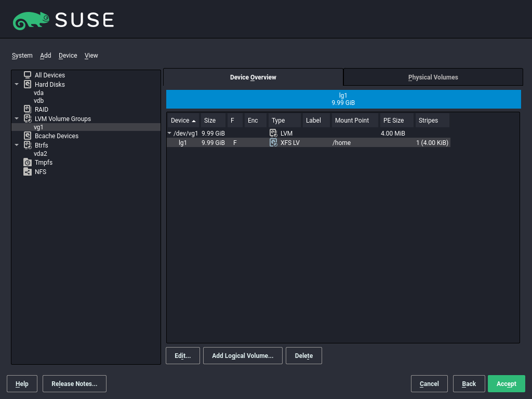The height and width of the screenshot is (399, 532).
Task: Collapse the LVM Volume Groups branch
Action: point(16,118)
